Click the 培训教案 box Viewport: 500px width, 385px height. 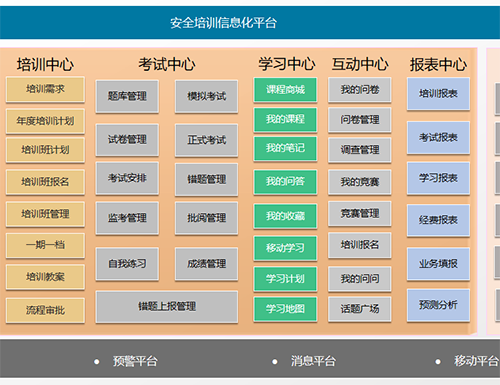tap(45, 277)
